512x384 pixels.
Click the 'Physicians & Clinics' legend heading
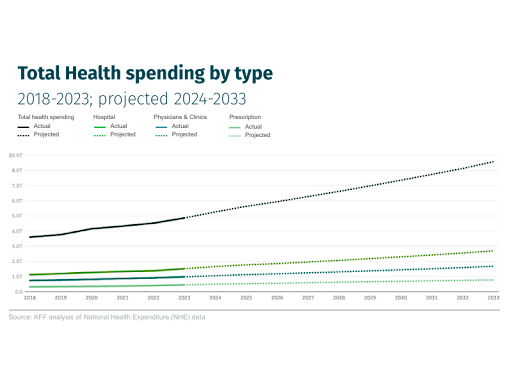pyautogui.click(x=180, y=117)
